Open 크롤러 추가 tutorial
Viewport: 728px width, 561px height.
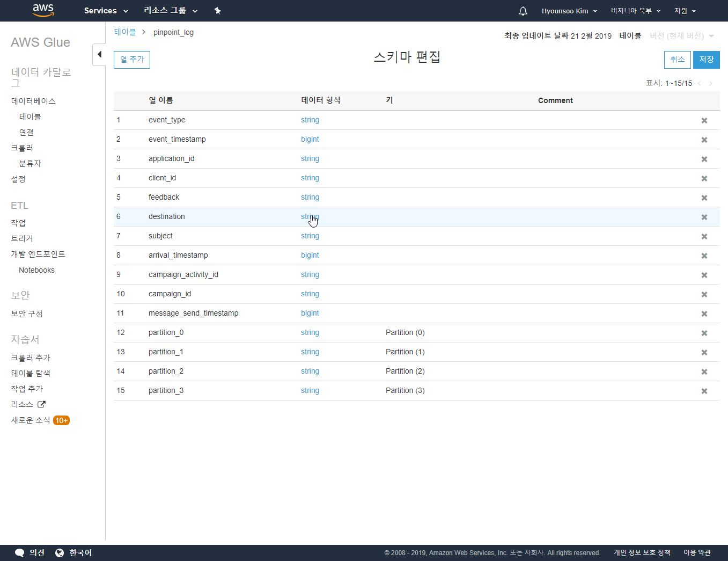coord(31,358)
